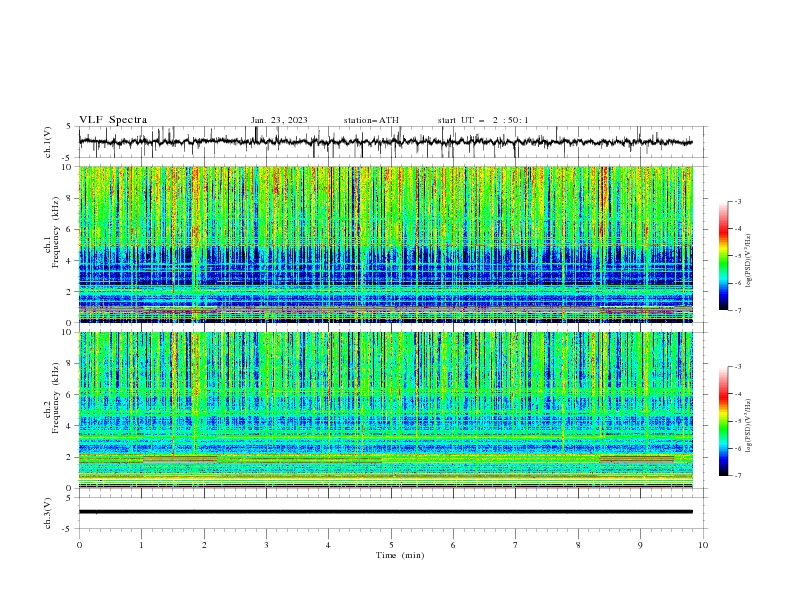
Task: Click the log(PSD) label beside ch.2 colorbar
Action: pos(748,425)
